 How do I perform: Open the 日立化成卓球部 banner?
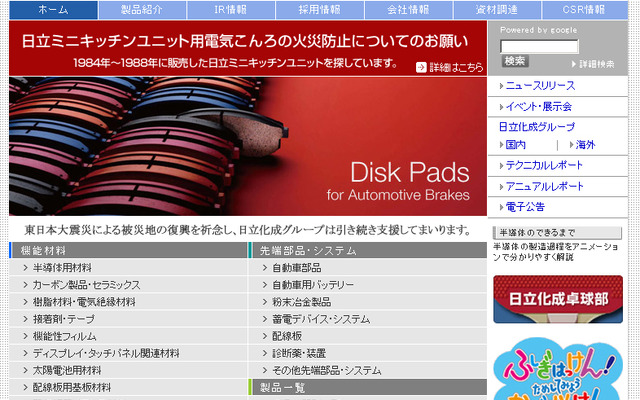pos(558,299)
